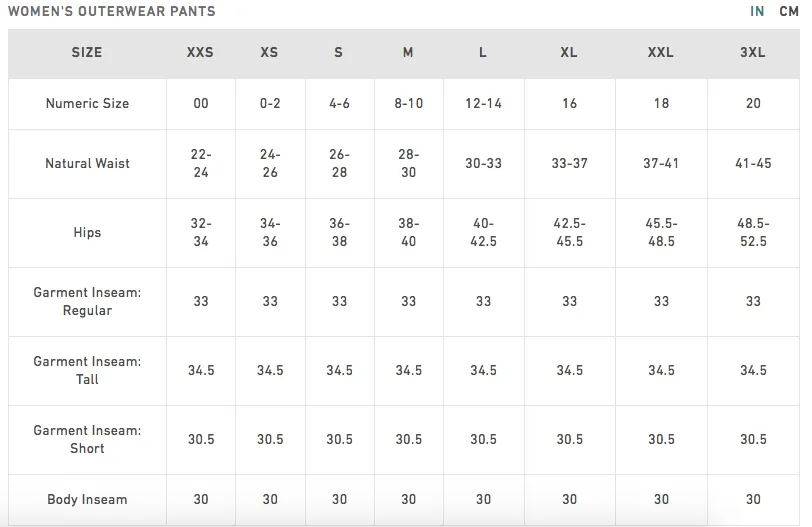The height and width of the screenshot is (527, 812).
Task: Click the 48.5-52.5 hips cell for 3XL
Action: click(753, 232)
